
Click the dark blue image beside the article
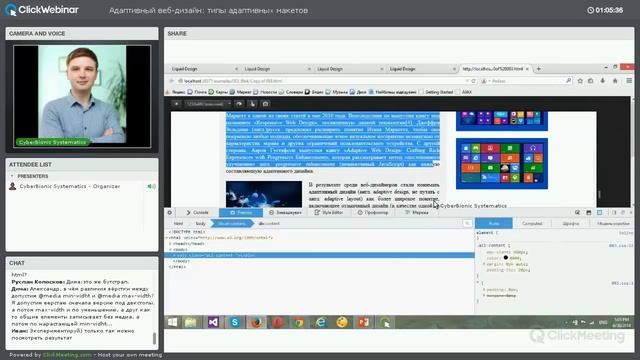[264, 194]
